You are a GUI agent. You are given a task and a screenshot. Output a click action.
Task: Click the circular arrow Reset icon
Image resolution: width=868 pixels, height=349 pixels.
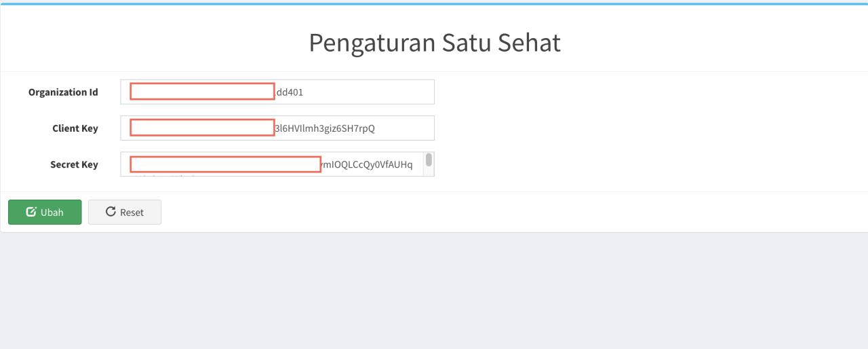pyautogui.click(x=111, y=212)
